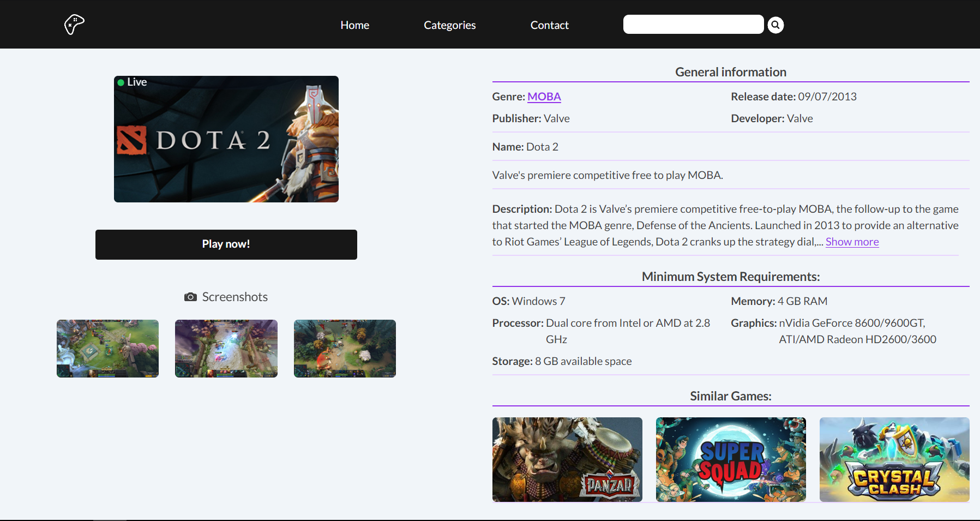Click the Similar Games heading
980x521 pixels.
(x=731, y=396)
